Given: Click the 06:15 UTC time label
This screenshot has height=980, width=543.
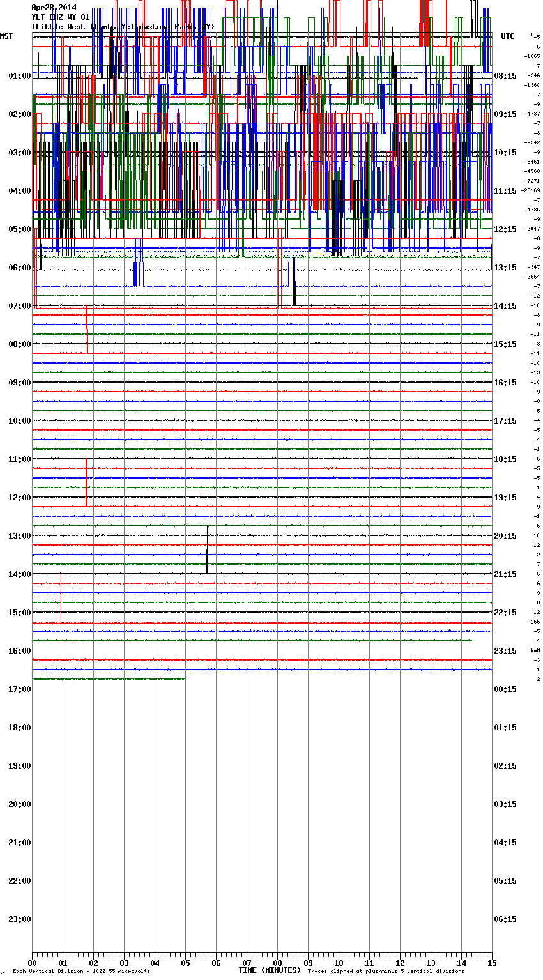Looking at the screenshot, I should coord(505,919).
